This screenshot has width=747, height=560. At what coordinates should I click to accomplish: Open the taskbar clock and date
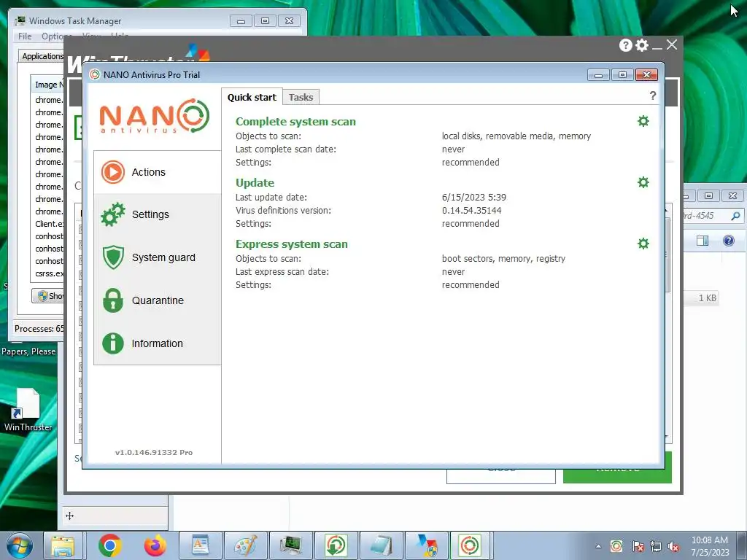[x=710, y=546]
